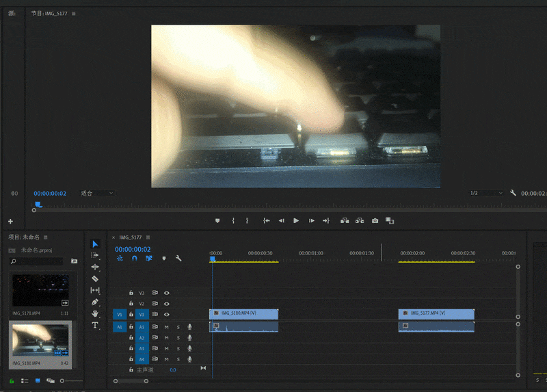
Task: Select the Razor tool in the tools panel
Action: click(x=95, y=279)
